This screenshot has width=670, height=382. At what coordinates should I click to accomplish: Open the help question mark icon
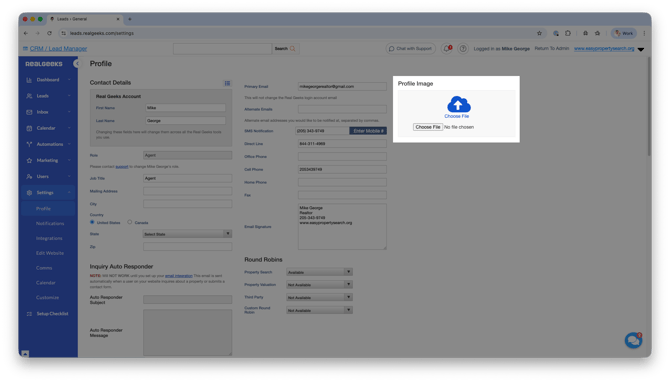tap(463, 49)
